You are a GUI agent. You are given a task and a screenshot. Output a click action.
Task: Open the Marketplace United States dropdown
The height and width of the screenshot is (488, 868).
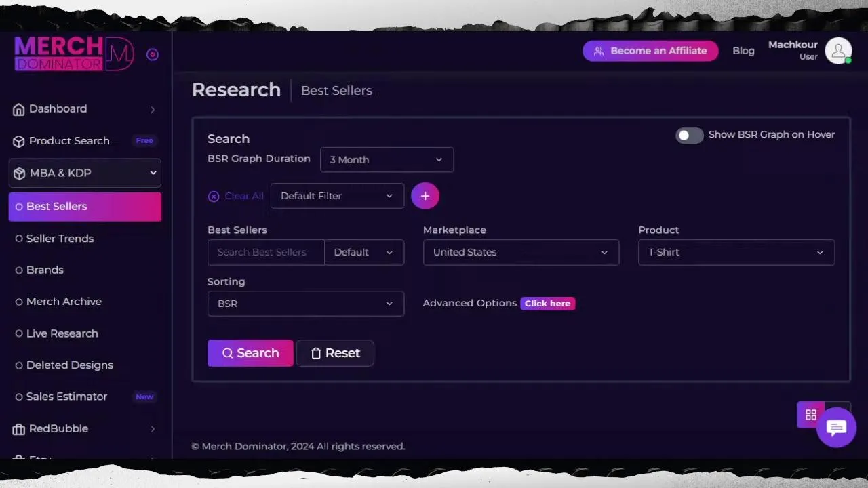521,252
